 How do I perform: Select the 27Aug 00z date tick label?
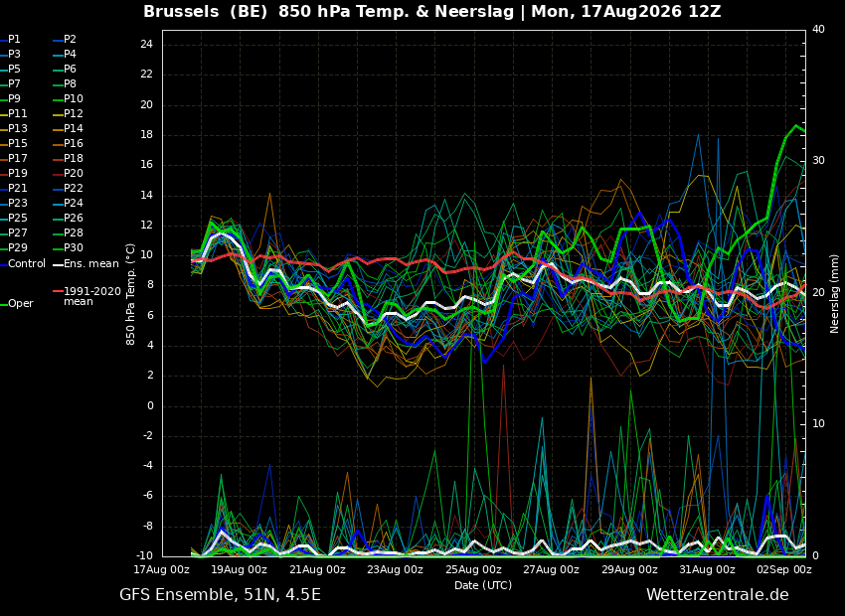click(x=552, y=569)
